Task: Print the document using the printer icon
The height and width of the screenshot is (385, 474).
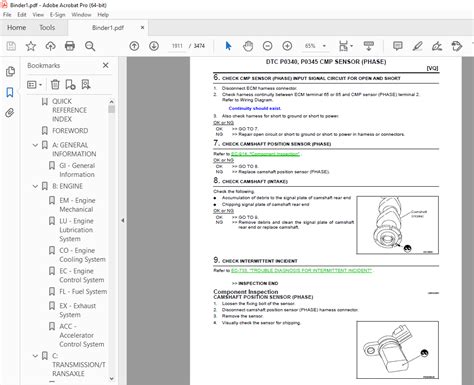Action: pos(70,46)
